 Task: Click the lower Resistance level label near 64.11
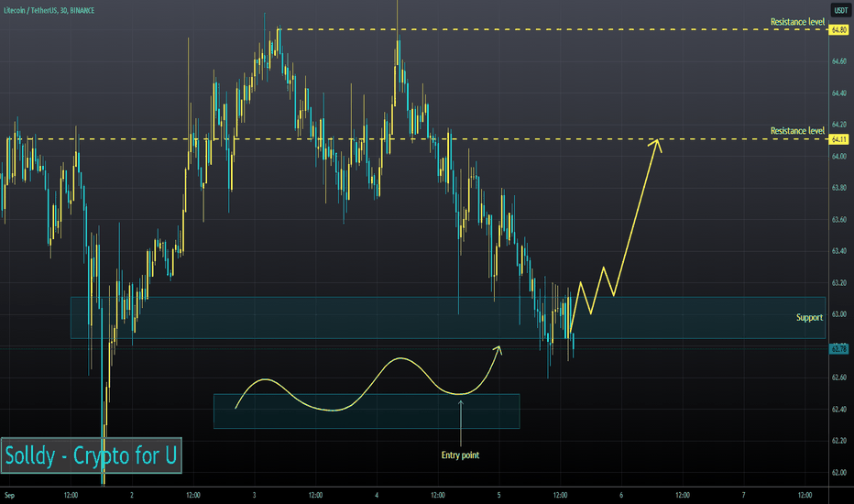797,131
